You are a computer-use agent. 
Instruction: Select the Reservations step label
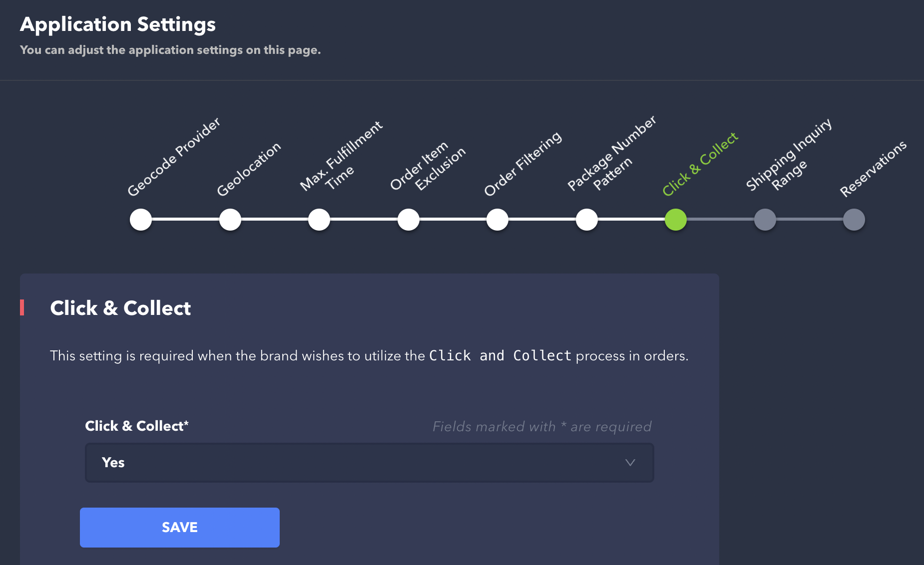[873, 168]
